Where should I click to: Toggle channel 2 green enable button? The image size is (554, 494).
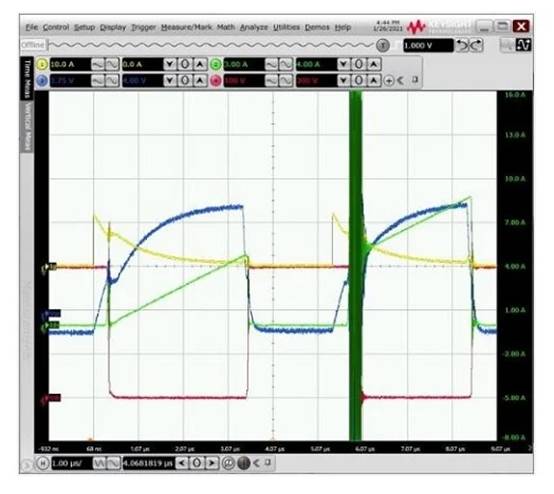click(x=216, y=65)
